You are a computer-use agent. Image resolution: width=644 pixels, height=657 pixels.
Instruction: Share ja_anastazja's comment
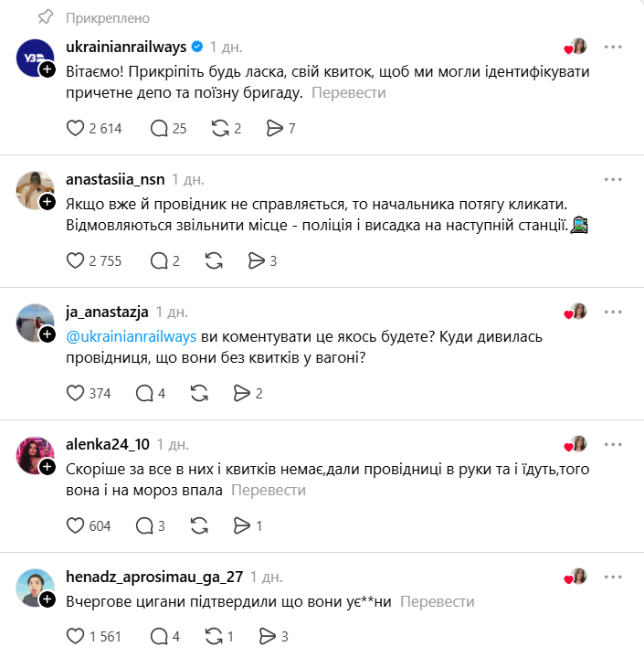242,394
